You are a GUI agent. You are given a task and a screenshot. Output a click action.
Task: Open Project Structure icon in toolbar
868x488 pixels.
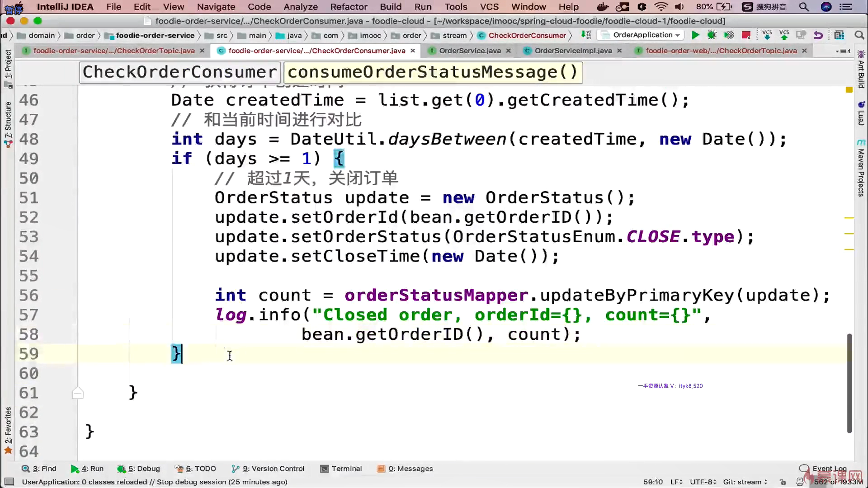coord(839,35)
